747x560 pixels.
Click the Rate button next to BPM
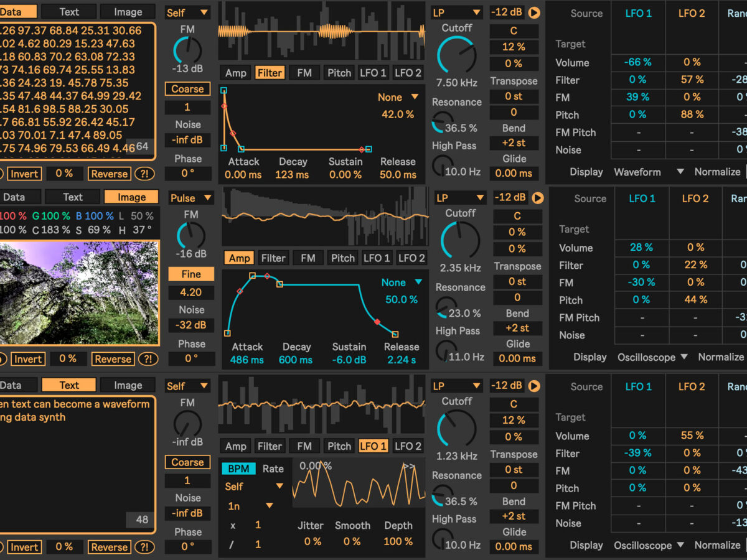click(x=273, y=469)
